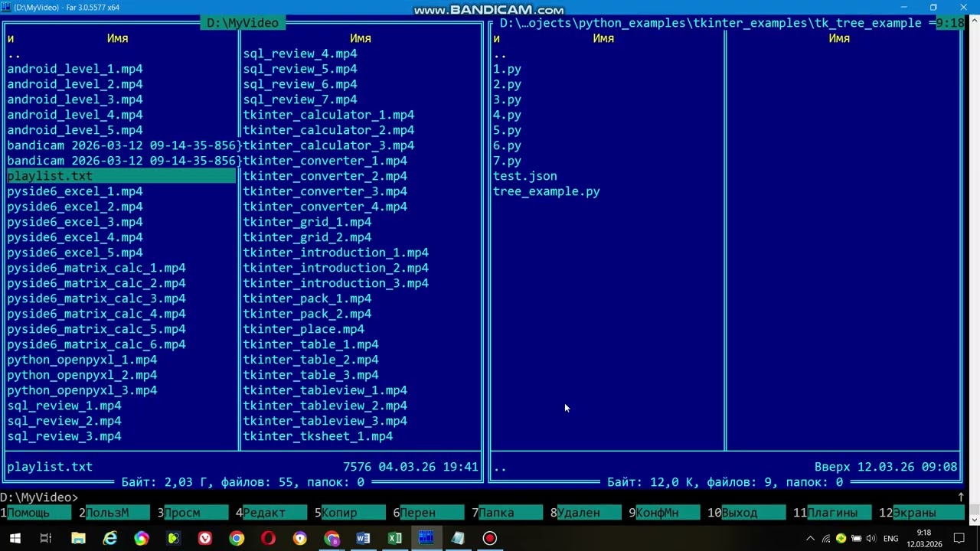
Task: Click the multicolored swirl icon in taskbar
Action: pyautogui.click(x=142, y=539)
